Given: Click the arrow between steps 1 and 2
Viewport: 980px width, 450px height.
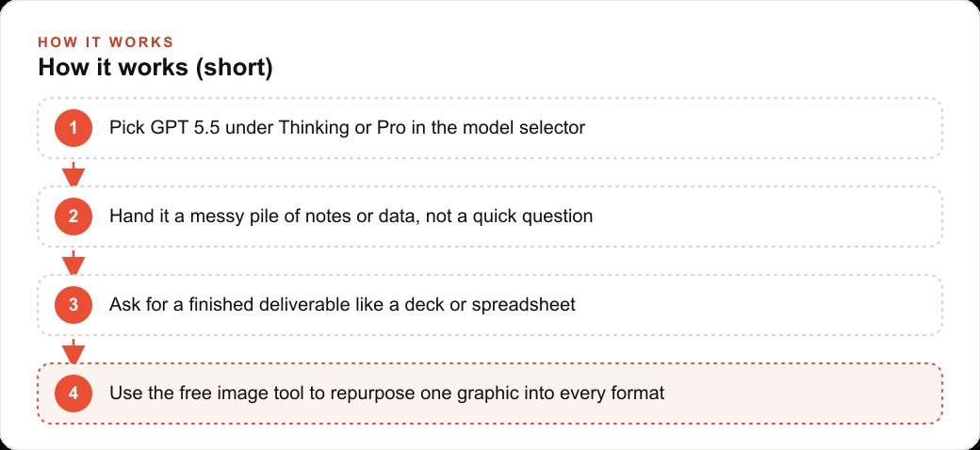Looking at the screenshot, I should (73, 173).
